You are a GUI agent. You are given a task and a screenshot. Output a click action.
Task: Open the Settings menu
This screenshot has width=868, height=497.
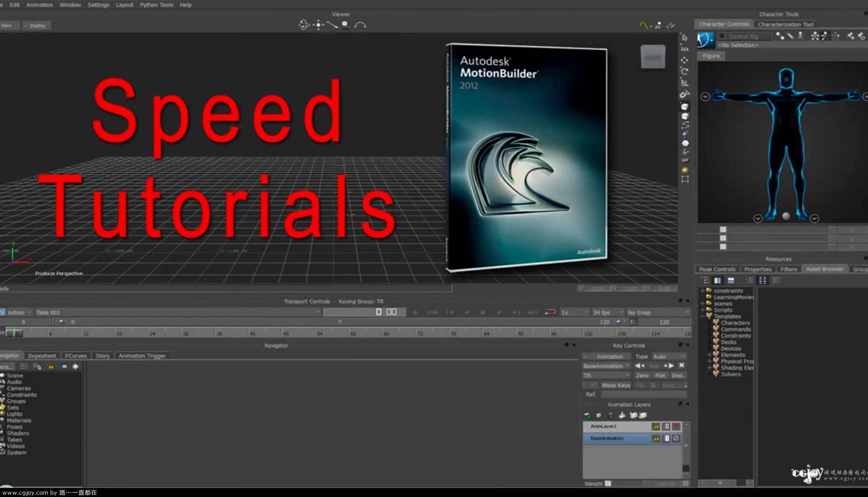[98, 5]
